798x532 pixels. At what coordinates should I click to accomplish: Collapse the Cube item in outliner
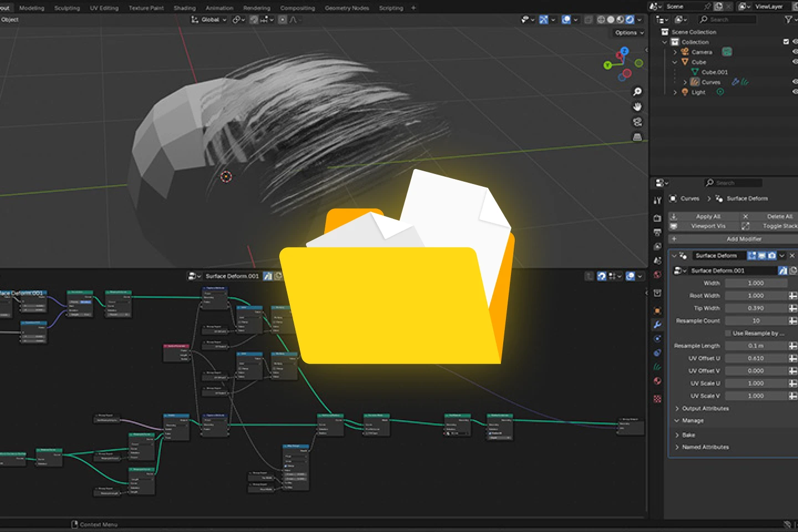[x=675, y=62]
